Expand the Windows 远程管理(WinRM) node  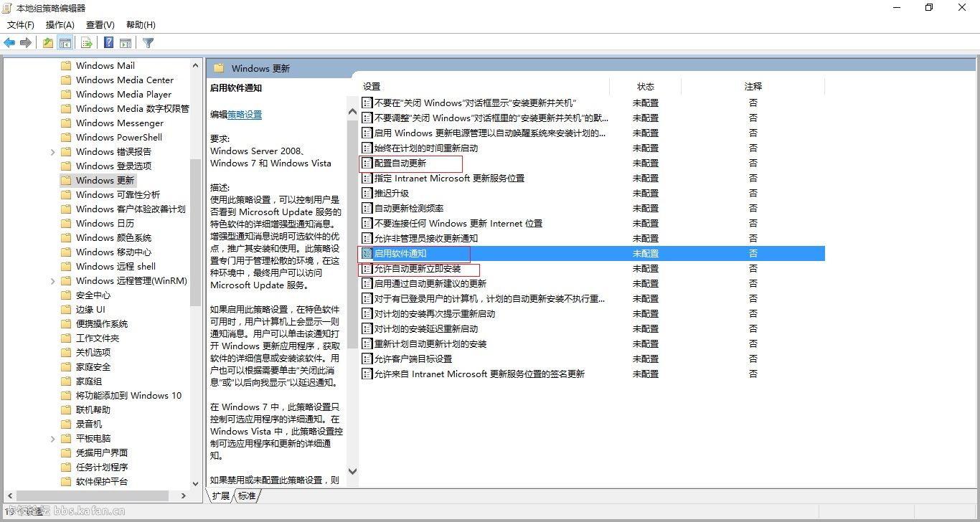52,280
